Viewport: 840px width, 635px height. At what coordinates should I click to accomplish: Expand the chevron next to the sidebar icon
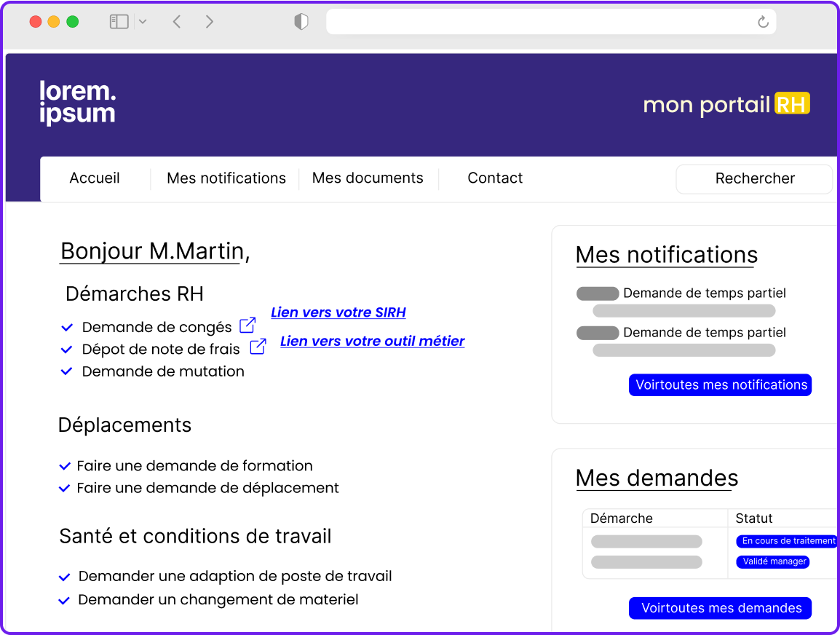pos(142,21)
